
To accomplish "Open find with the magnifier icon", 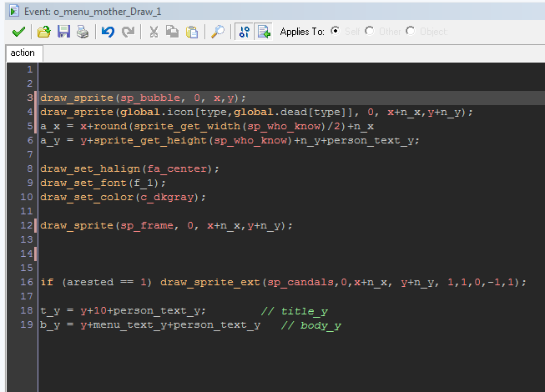I will coord(218,32).
